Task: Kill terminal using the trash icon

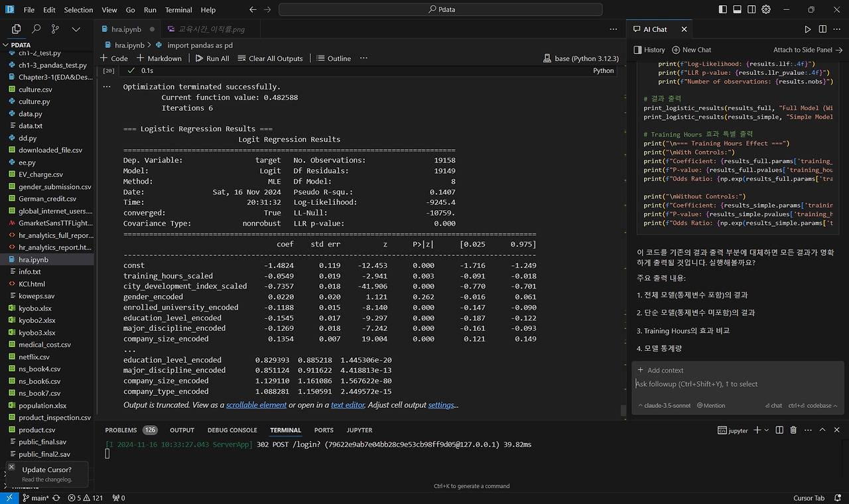Action: click(793, 430)
